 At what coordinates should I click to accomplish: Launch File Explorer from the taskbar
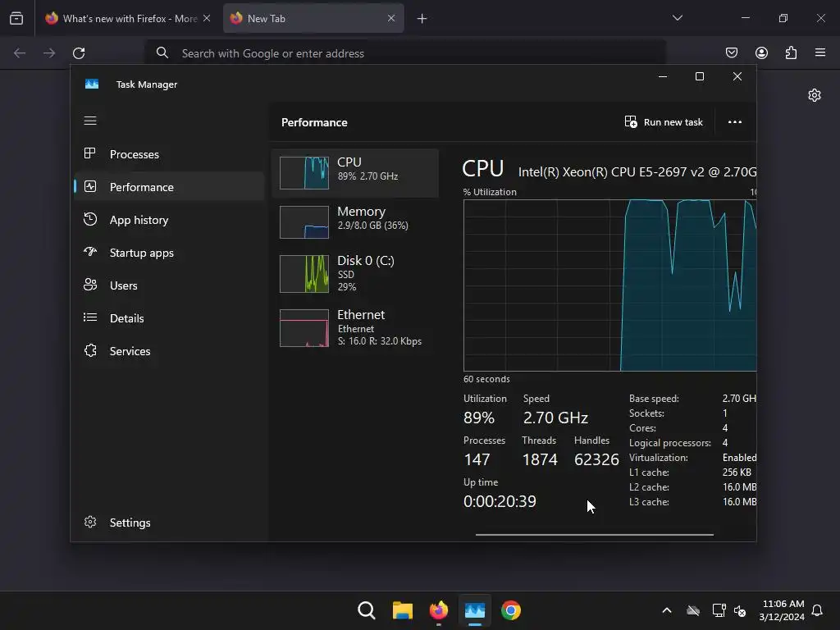[402, 610]
